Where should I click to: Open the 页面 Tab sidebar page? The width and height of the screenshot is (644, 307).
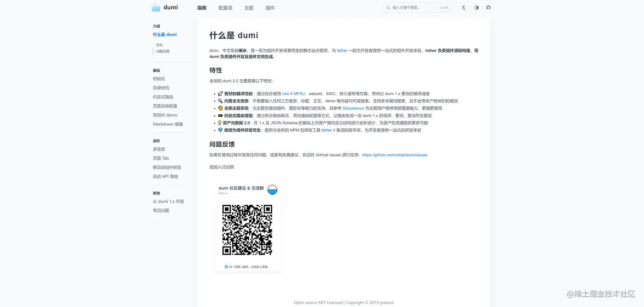click(x=161, y=158)
